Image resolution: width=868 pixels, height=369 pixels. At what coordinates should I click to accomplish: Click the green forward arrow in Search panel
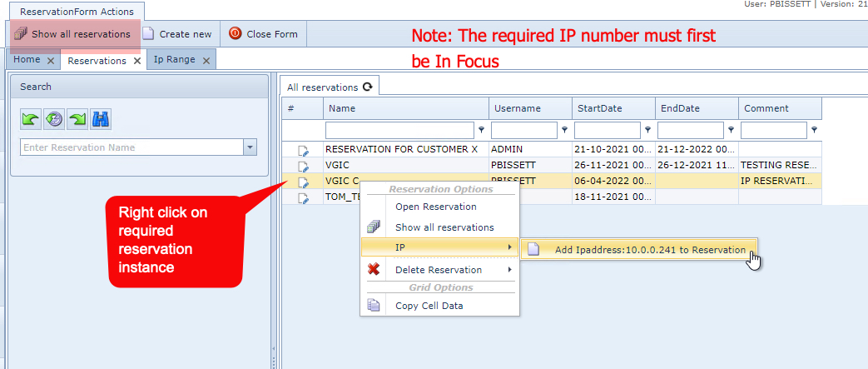tap(77, 120)
